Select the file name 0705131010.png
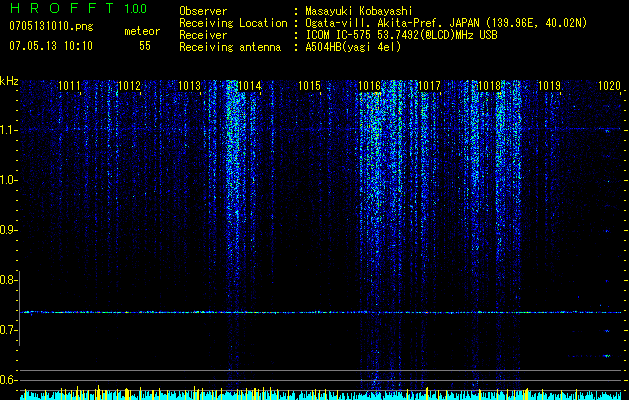This screenshot has width=629, height=400. [51, 27]
